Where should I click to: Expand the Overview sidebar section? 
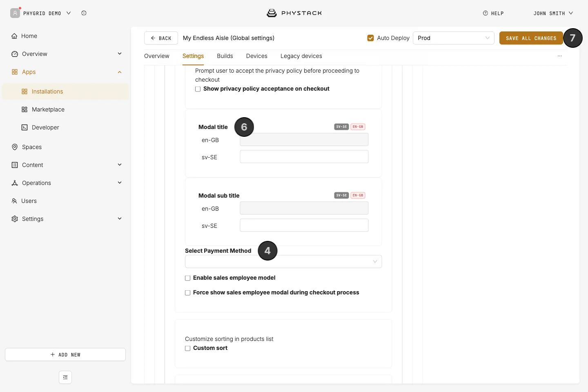click(120, 53)
